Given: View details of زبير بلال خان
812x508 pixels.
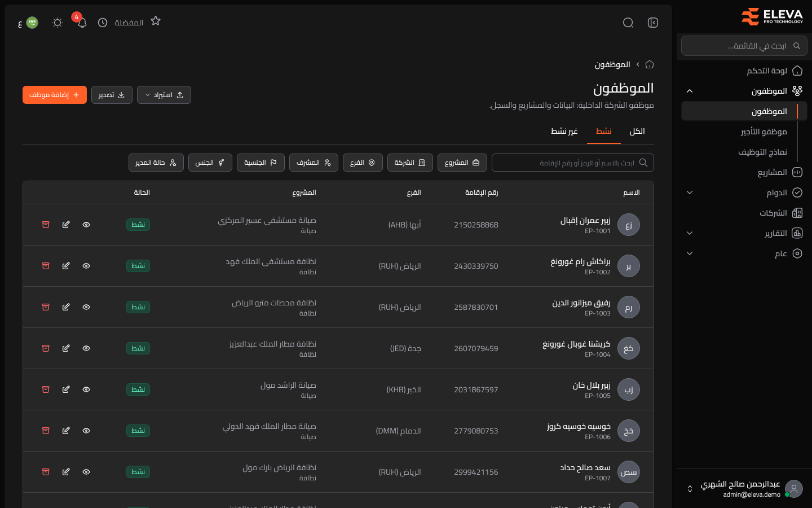Looking at the screenshot, I should tap(86, 389).
